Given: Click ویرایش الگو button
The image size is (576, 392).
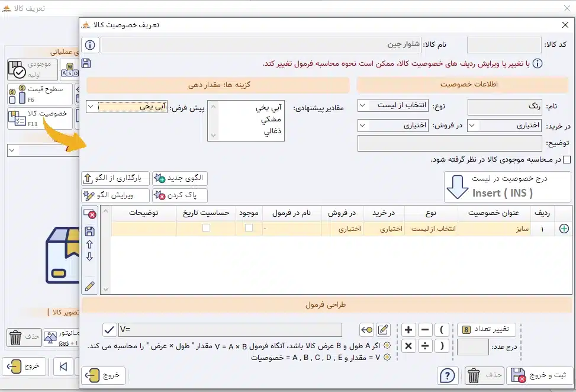Looking at the screenshot, I should 115,195.
